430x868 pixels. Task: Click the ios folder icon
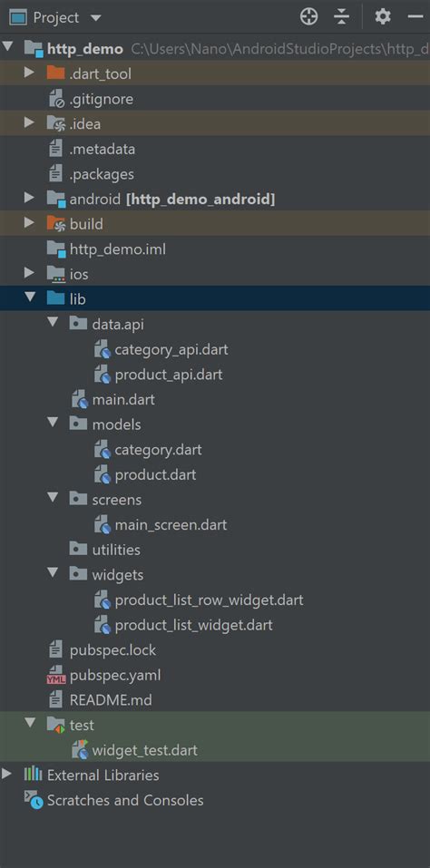(56, 274)
